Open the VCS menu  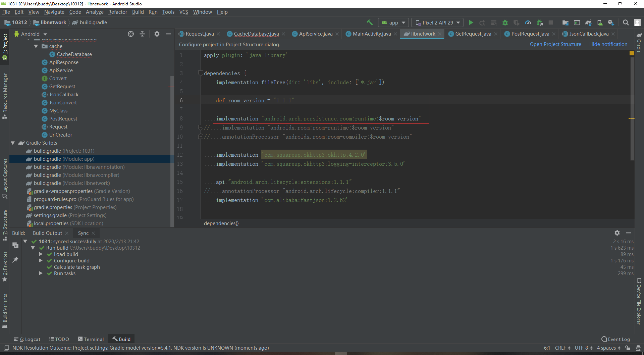pyautogui.click(x=184, y=12)
